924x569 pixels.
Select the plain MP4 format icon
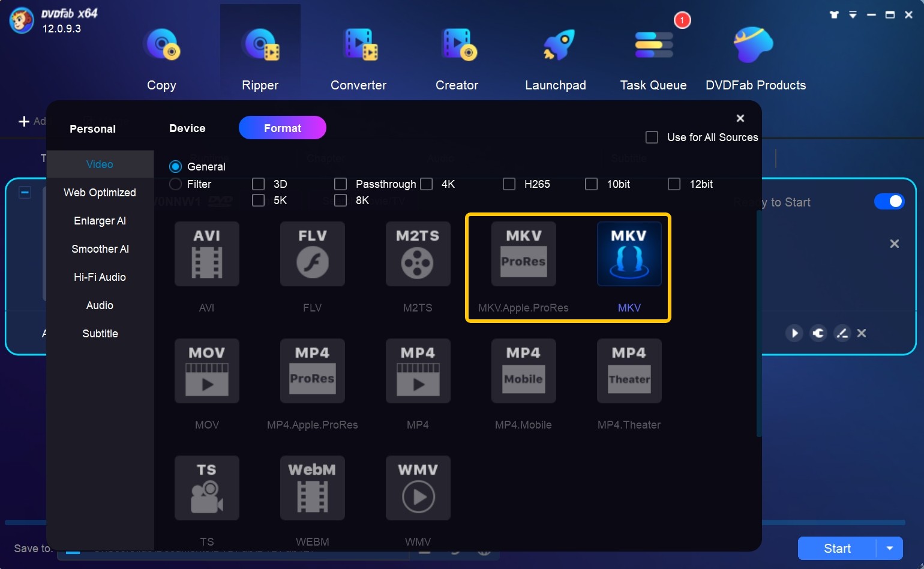(x=418, y=371)
